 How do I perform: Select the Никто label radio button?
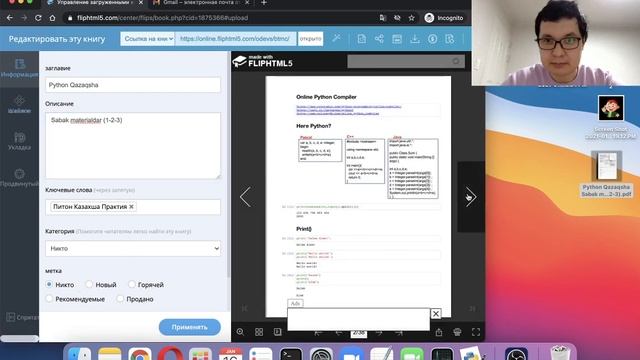(x=49, y=284)
